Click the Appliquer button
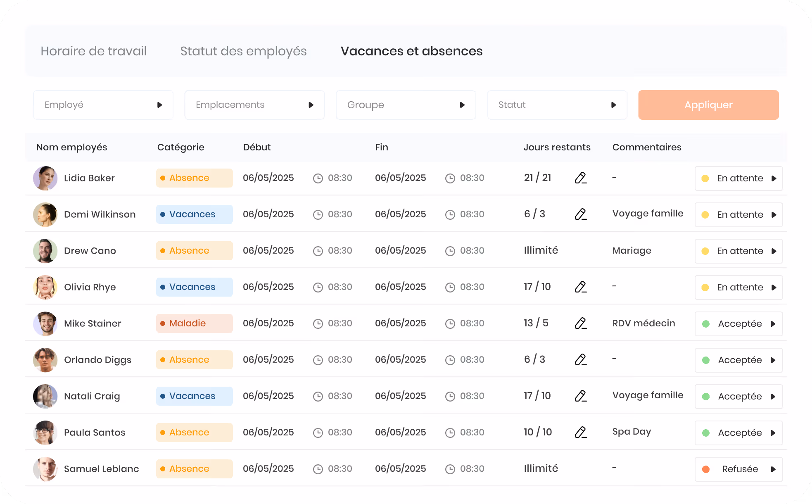The height and width of the screenshot is (504, 812). point(709,105)
